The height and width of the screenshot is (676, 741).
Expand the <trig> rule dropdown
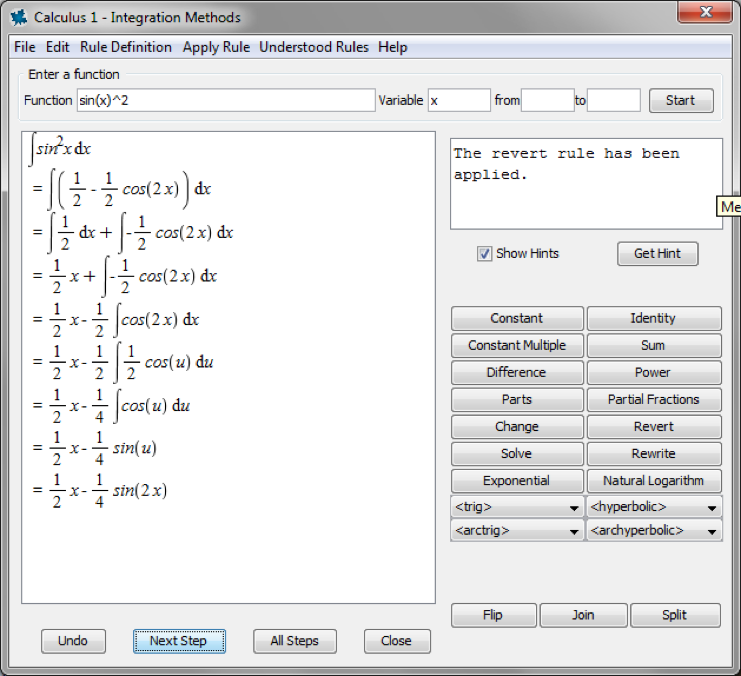coord(517,507)
